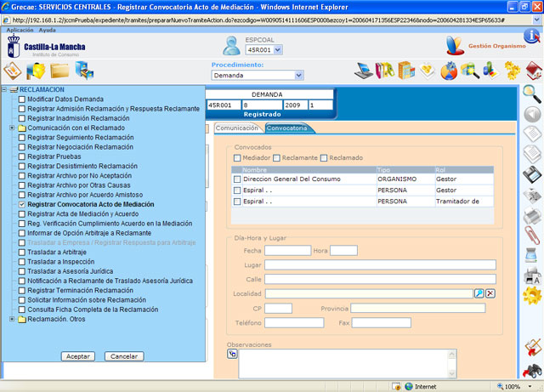This screenshot has width=544, height=392.
Task: Click the search icon beside Localidad field
Action: pos(479,293)
